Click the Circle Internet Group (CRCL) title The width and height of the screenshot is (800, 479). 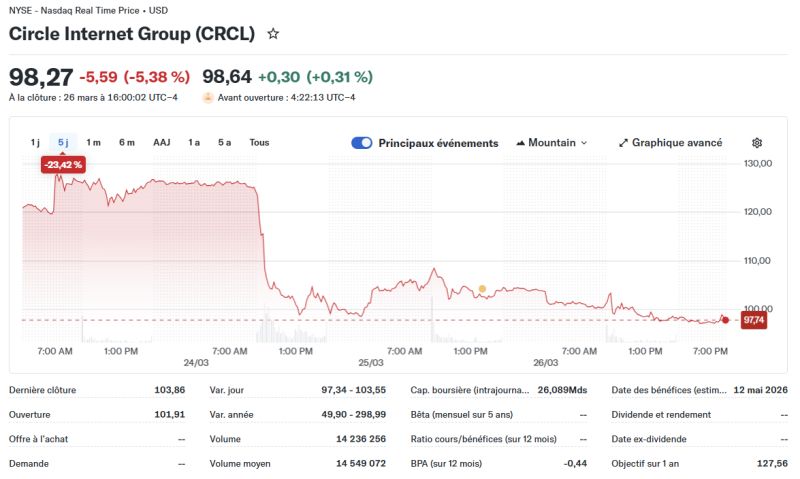(x=132, y=34)
